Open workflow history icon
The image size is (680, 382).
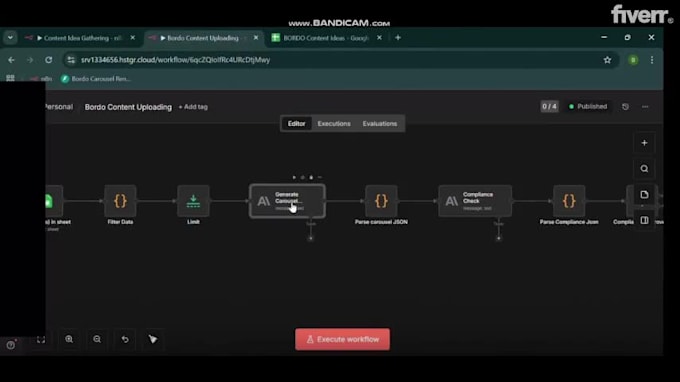[625, 107]
